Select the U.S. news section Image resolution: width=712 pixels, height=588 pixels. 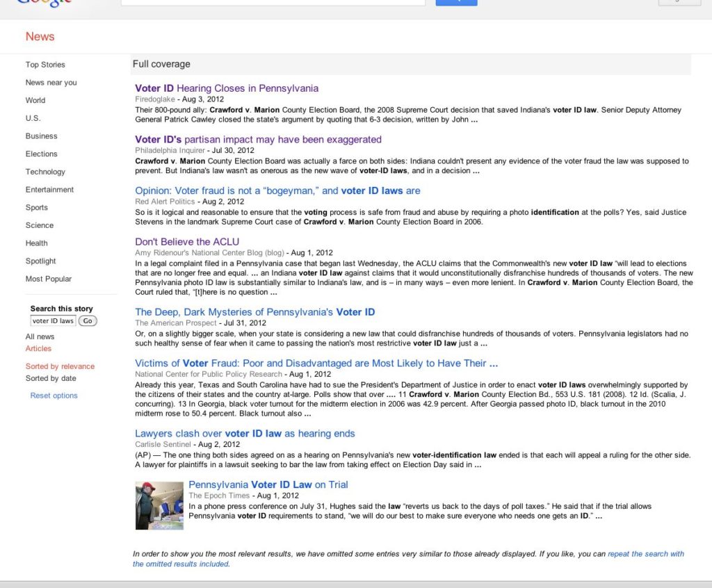[33, 118]
